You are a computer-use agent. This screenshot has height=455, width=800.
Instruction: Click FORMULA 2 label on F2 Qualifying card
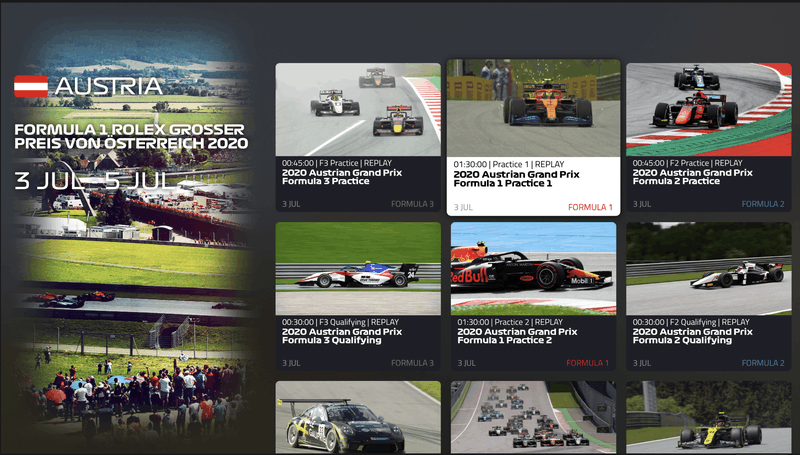(x=763, y=363)
